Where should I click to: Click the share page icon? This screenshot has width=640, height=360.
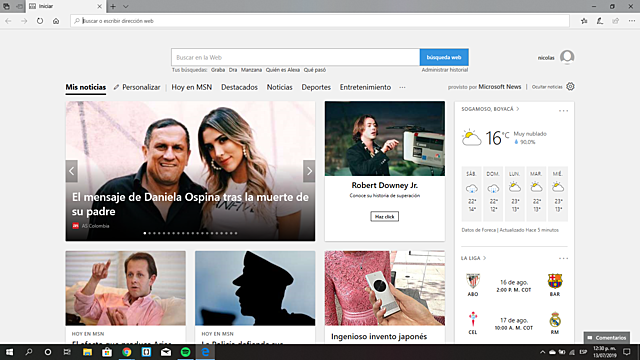coord(616,21)
